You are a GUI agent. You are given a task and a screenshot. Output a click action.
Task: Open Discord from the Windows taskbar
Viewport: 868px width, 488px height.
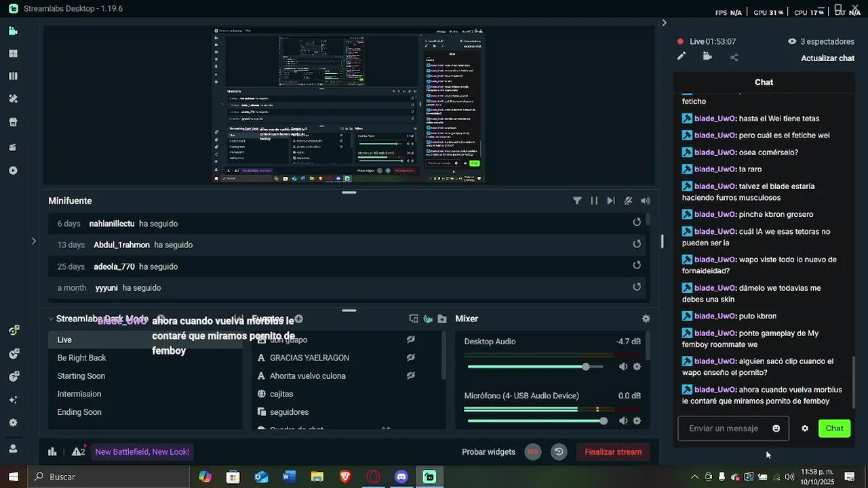[x=401, y=477]
